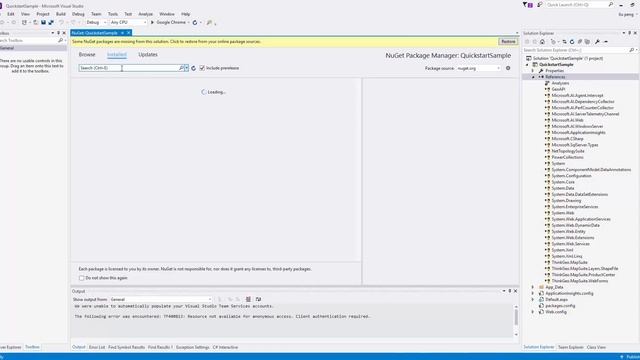Select ThinkGeo.MapSuite.WebForms reference
Viewport: 640px width, 360px height.
[x=580, y=281]
